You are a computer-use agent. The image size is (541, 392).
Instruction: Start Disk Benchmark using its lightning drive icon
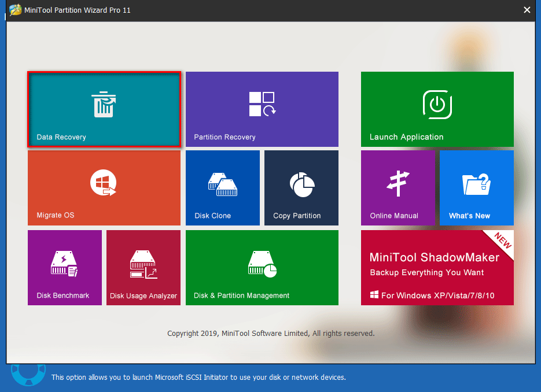tap(64, 264)
